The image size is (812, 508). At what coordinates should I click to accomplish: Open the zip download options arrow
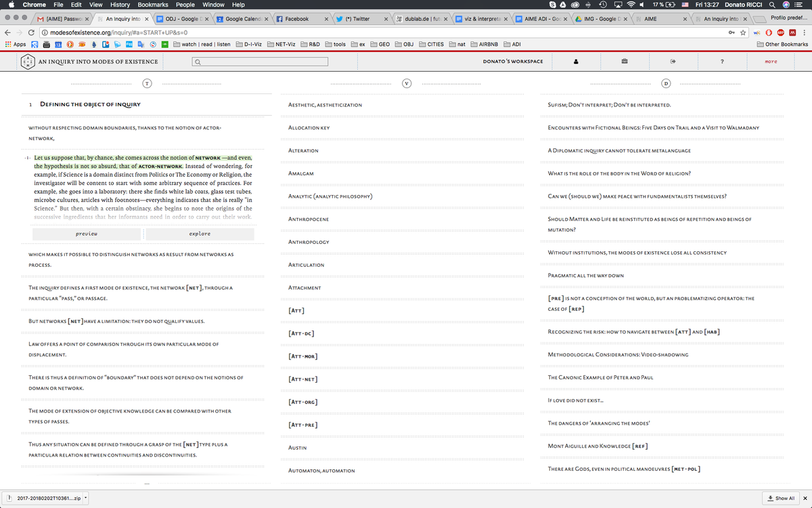tap(85, 499)
